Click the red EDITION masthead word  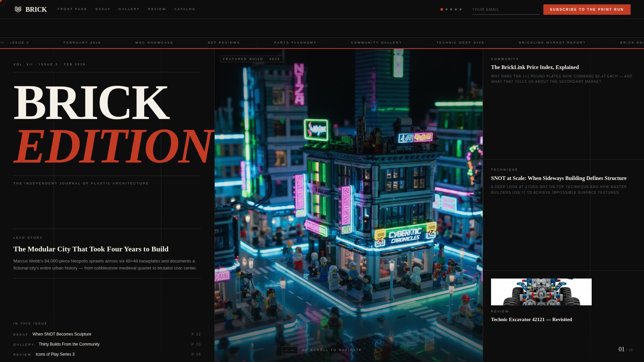click(113, 146)
